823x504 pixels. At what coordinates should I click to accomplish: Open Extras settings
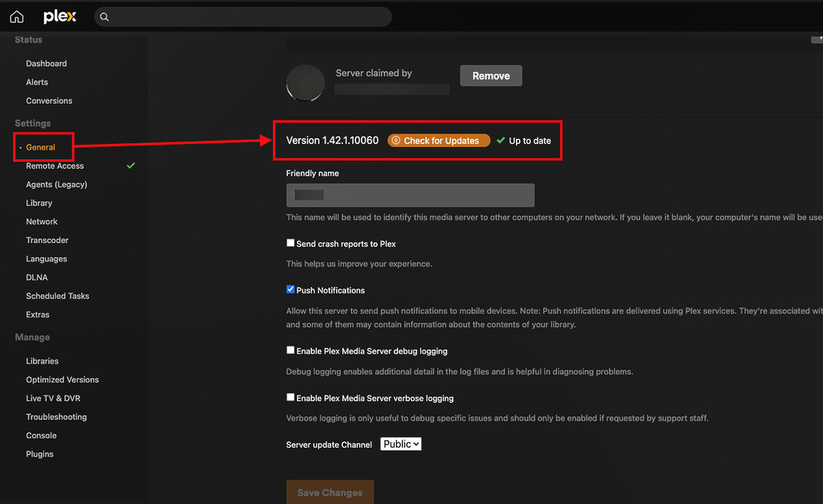coord(37,314)
